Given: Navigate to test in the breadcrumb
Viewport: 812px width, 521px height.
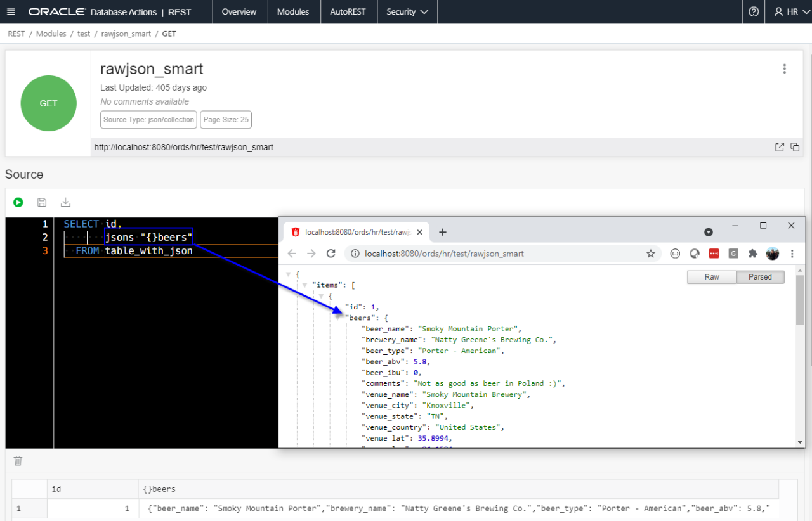Looking at the screenshot, I should [x=83, y=34].
